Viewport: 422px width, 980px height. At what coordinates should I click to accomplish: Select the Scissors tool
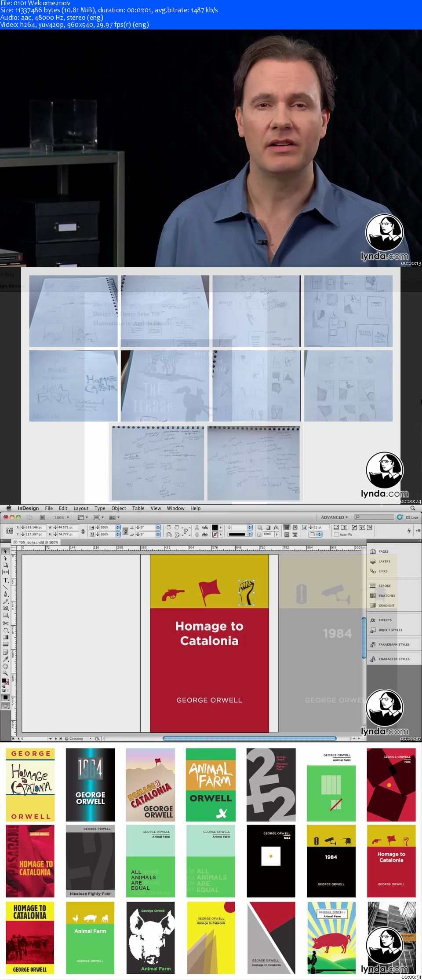(6, 623)
